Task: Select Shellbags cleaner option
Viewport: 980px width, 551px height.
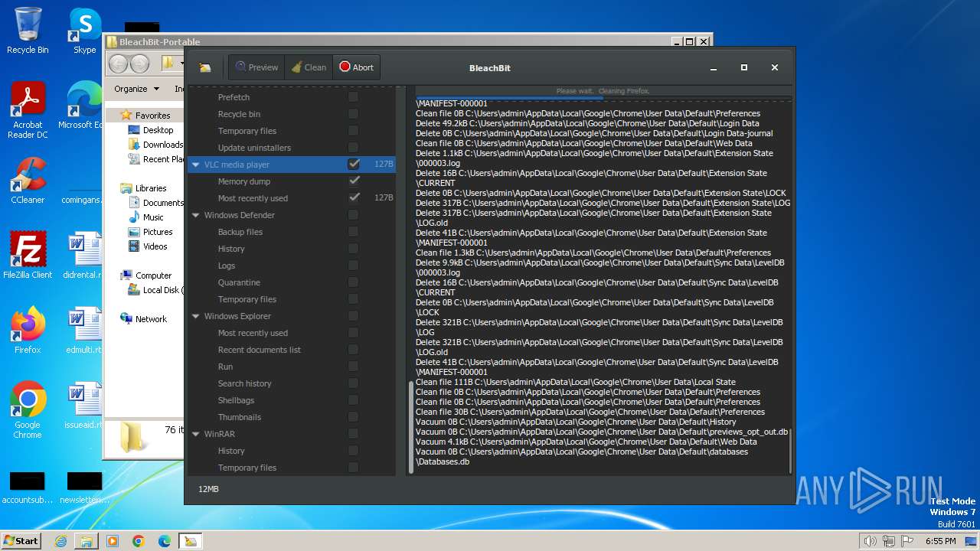Action: click(x=236, y=400)
